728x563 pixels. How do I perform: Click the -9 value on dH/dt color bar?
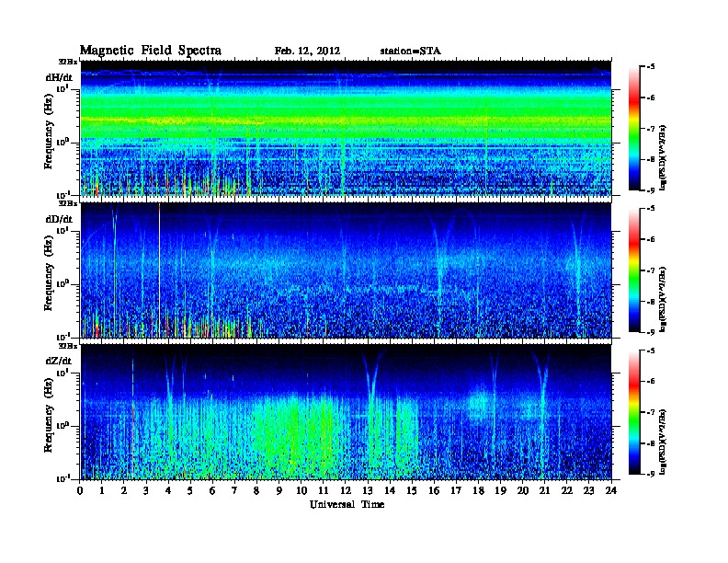[651, 190]
